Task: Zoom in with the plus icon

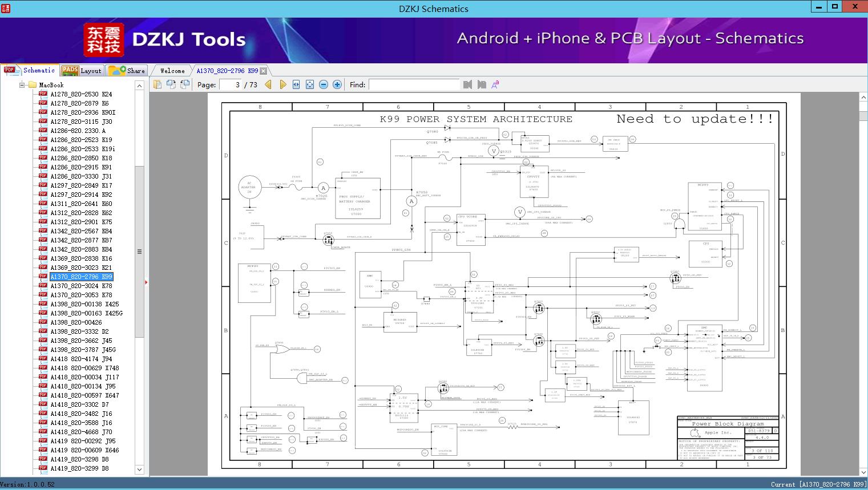Action: point(337,84)
